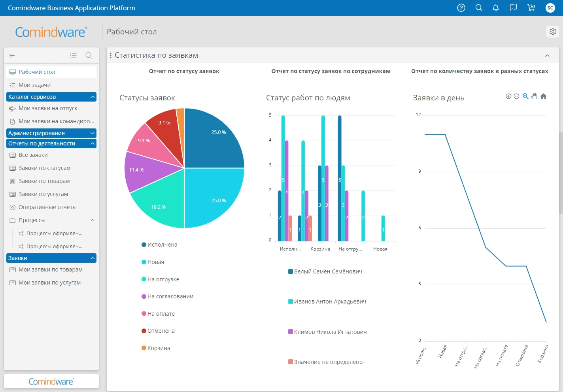Collapse the sidebar navigation panel
Image resolution: width=563 pixels, height=392 pixels.
pos(12,56)
